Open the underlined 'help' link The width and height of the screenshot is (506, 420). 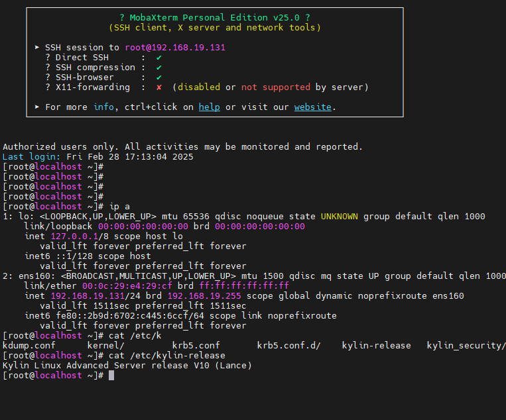coord(209,107)
